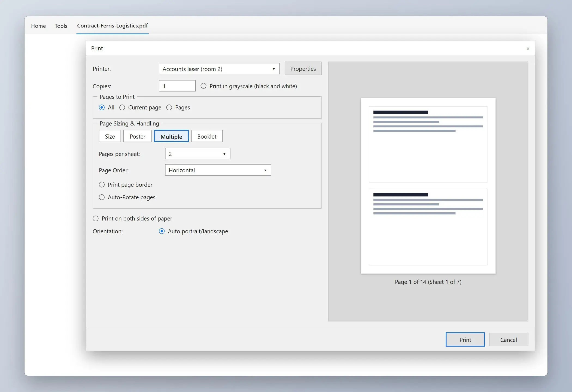Open Page Order dropdown
Viewport: 572px width, 392px height.
pos(218,170)
